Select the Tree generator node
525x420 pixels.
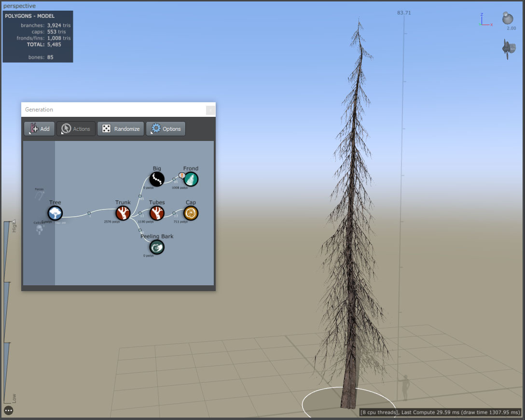pos(55,213)
